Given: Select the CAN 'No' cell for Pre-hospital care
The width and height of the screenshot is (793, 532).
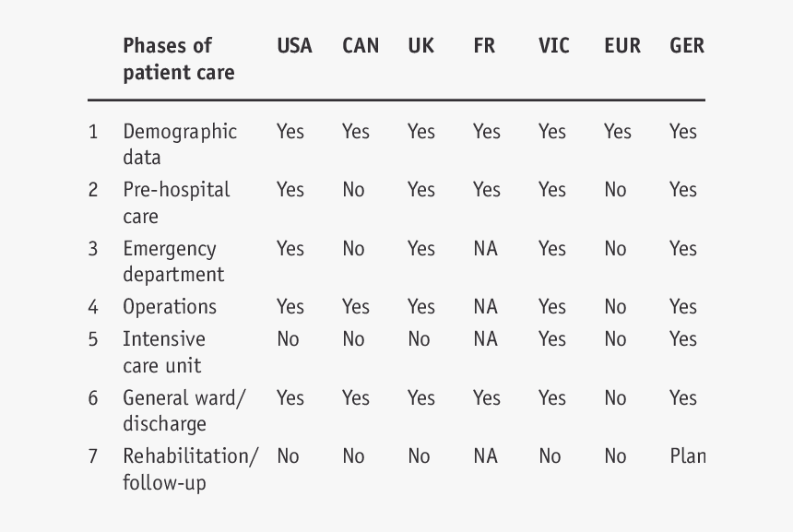Looking at the screenshot, I should (x=353, y=190).
